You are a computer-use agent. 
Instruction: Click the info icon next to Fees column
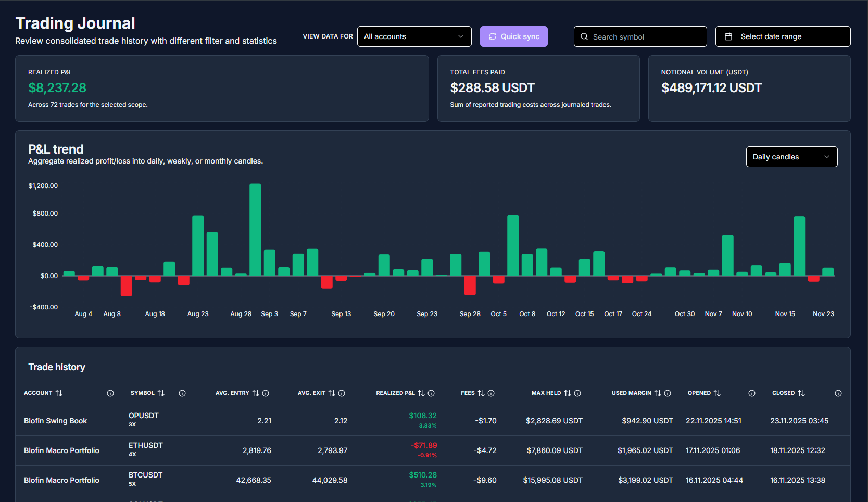pos(490,393)
